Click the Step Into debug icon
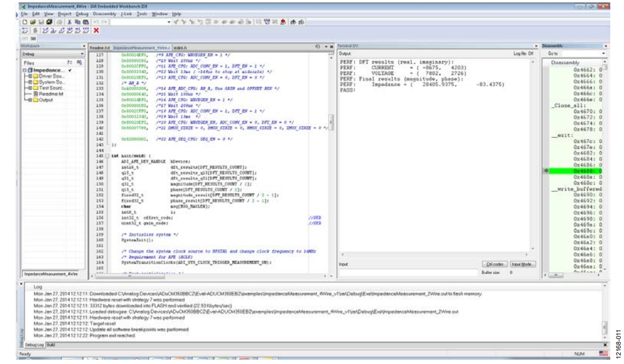This screenshot has width=624, height=364. point(53,30)
